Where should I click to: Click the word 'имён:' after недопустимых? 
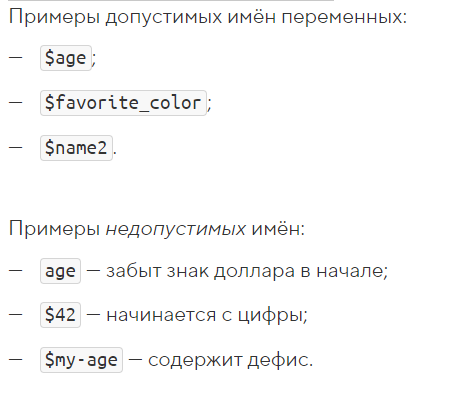pos(278,229)
